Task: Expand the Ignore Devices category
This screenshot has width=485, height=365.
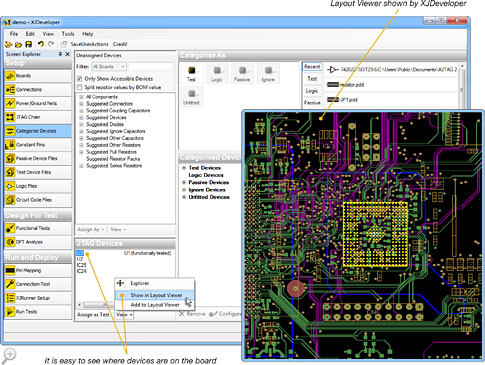Action: pyautogui.click(x=184, y=190)
